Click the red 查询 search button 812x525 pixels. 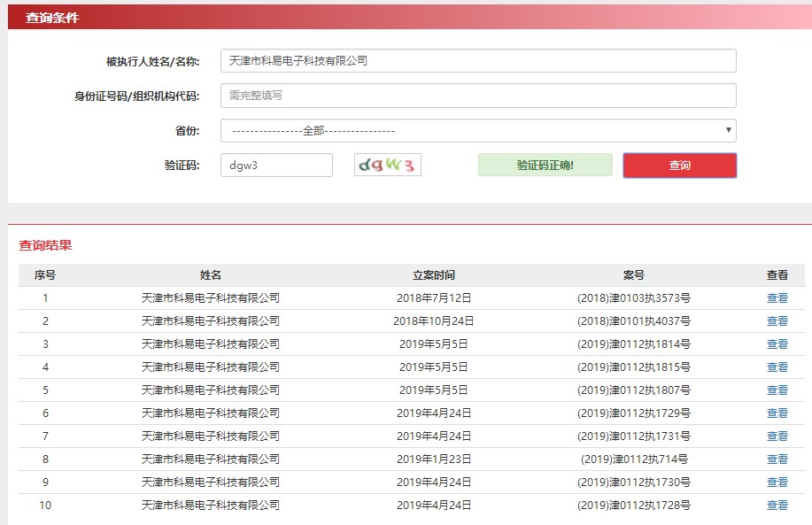(679, 165)
